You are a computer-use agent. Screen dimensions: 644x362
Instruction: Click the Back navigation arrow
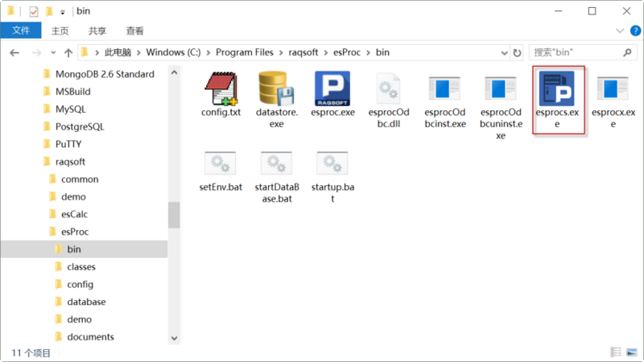14,52
